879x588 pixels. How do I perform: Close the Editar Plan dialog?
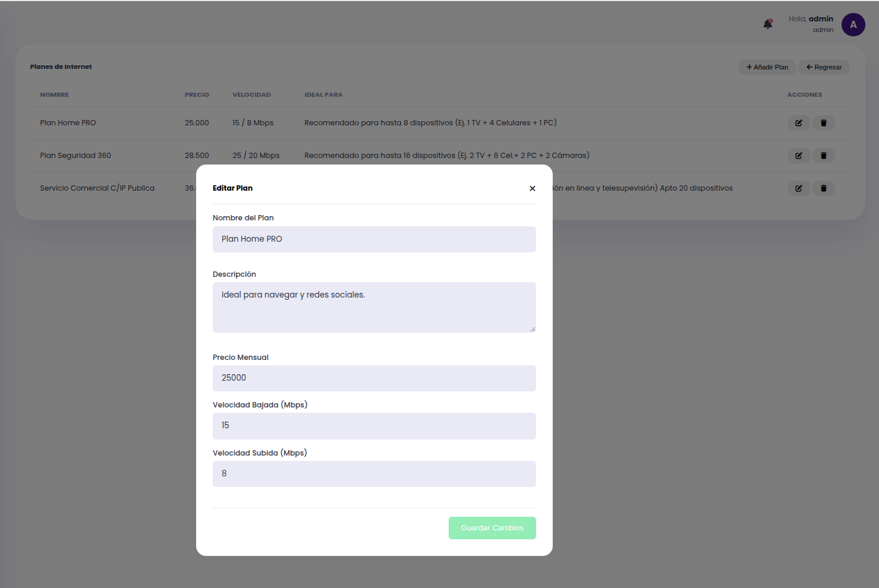click(x=533, y=188)
